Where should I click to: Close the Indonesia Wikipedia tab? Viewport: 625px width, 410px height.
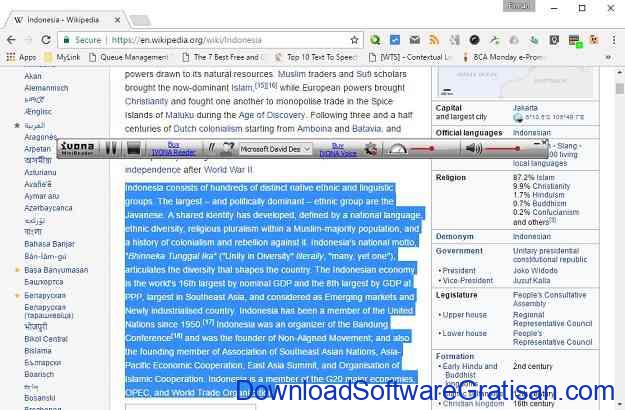(117, 20)
